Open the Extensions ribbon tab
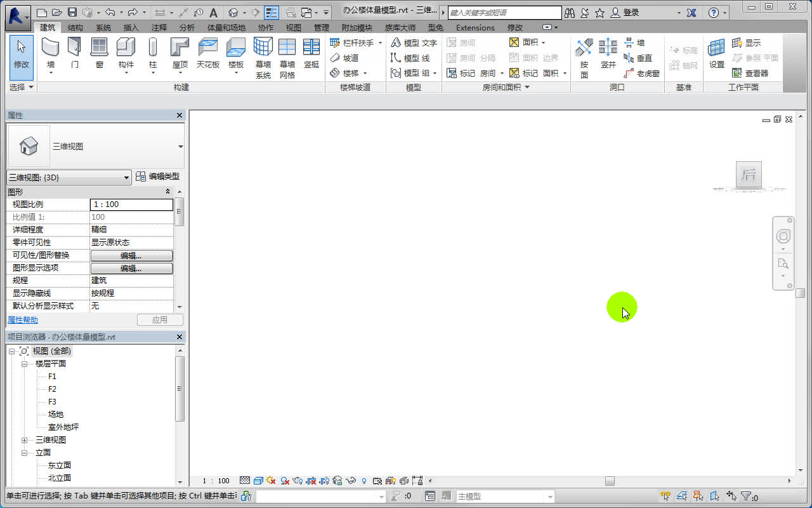The height and width of the screenshot is (508, 812). [x=475, y=27]
